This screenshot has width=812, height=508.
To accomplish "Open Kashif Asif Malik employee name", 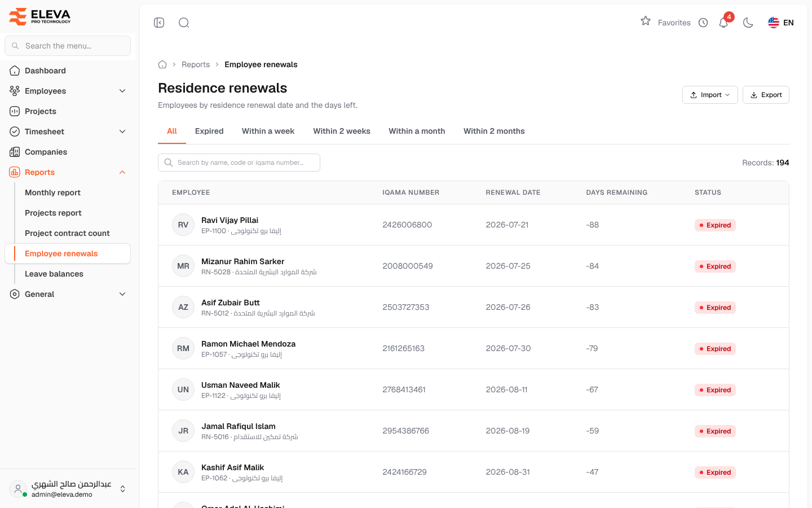I will click(x=232, y=467).
